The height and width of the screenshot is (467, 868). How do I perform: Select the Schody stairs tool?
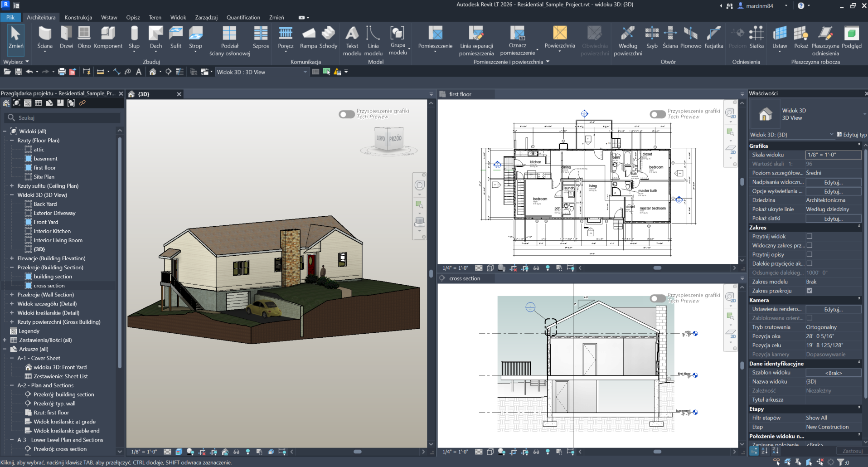pos(328,37)
